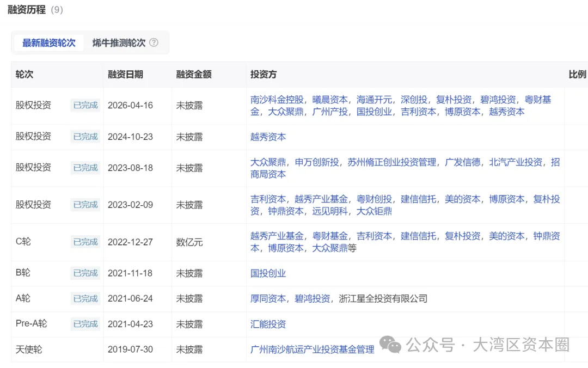
Task: Open 越秀产业基金 in the 2023-02-09 row
Action: point(321,199)
